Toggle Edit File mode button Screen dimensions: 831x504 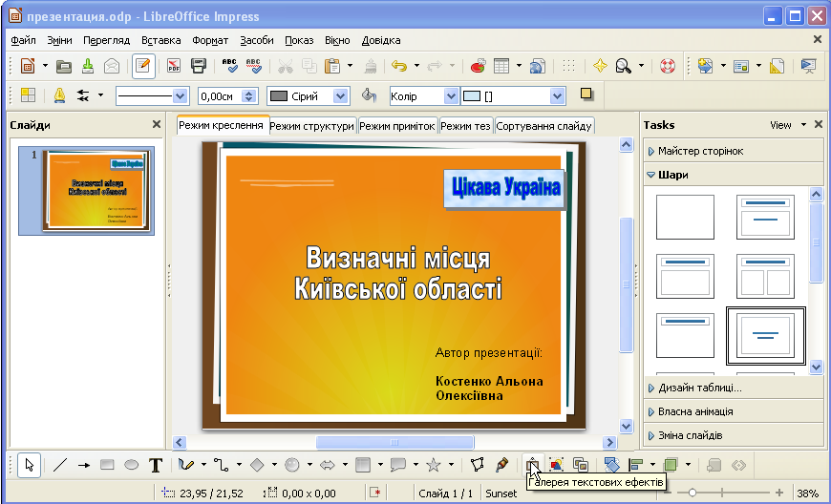143,66
